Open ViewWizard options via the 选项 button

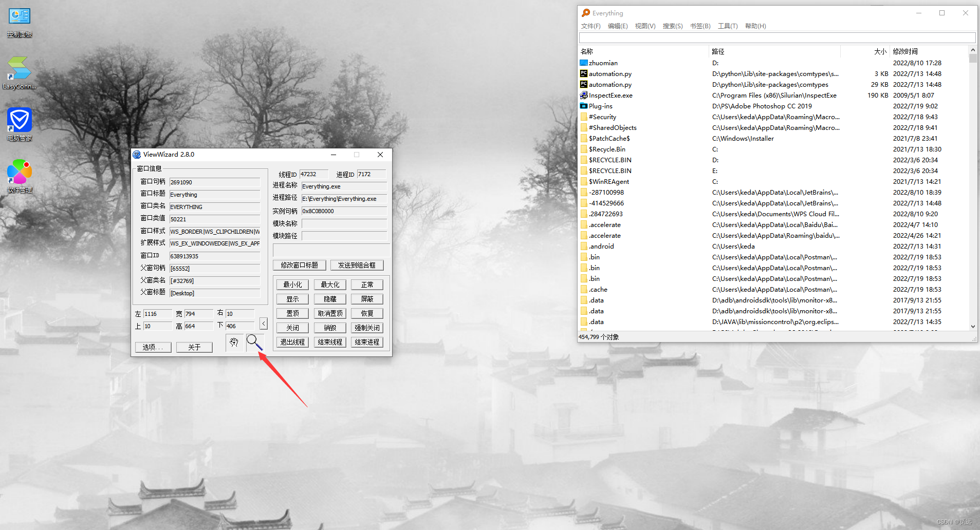point(153,347)
